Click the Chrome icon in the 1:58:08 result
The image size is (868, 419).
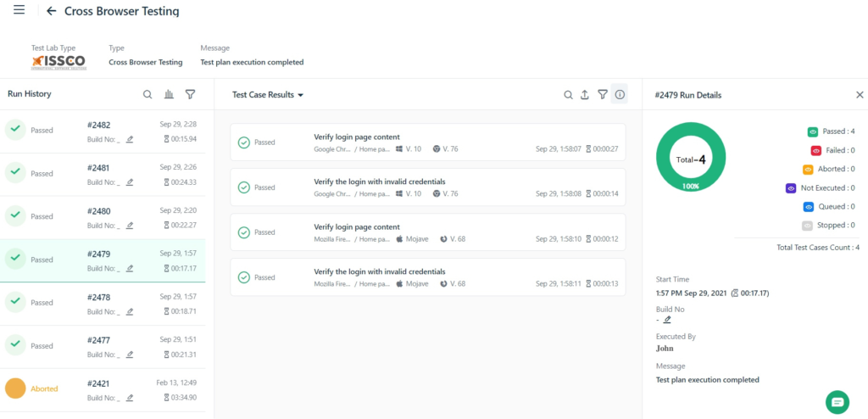click(437, 193)
